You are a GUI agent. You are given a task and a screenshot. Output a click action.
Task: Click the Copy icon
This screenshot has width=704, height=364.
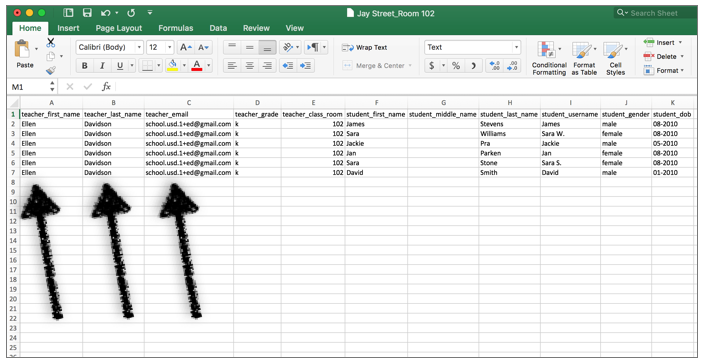[x=51, y=56]
